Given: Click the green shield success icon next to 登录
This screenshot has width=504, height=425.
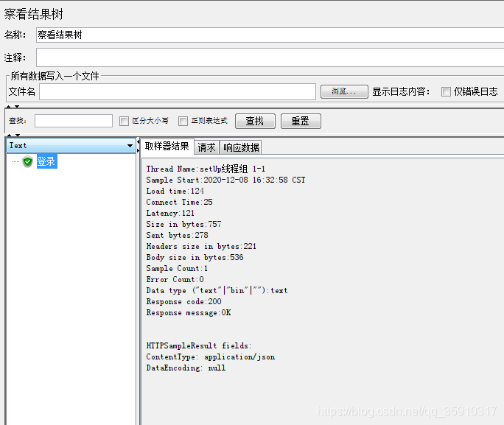Looking at the screenshot, I should [28, 161].
